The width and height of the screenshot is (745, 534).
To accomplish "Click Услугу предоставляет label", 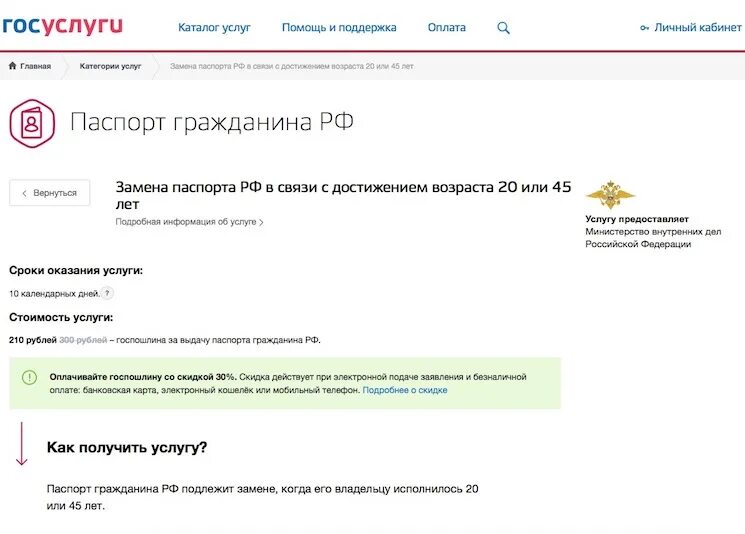I will coord(637,219).
